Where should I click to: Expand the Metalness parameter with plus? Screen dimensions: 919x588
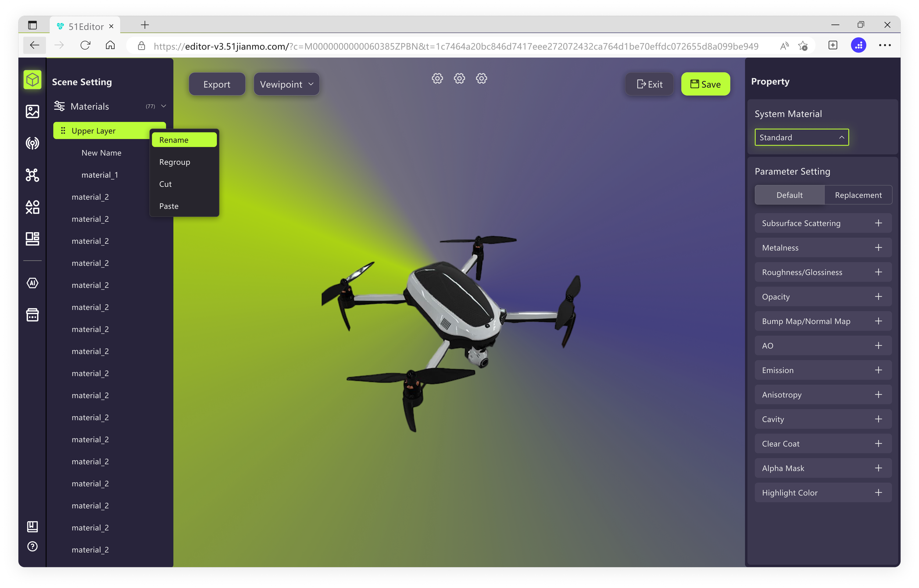pyautogui.click(x=878, y=248)
